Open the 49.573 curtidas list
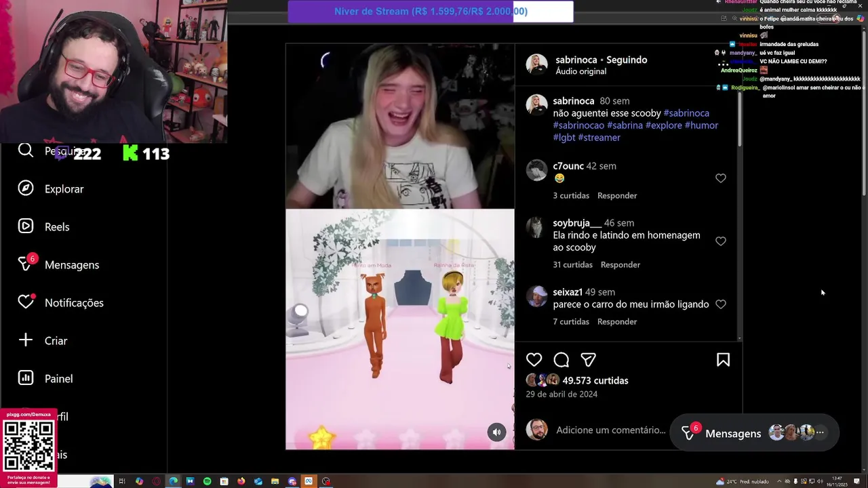Viewport: 868px width, 488px height. 595,380
